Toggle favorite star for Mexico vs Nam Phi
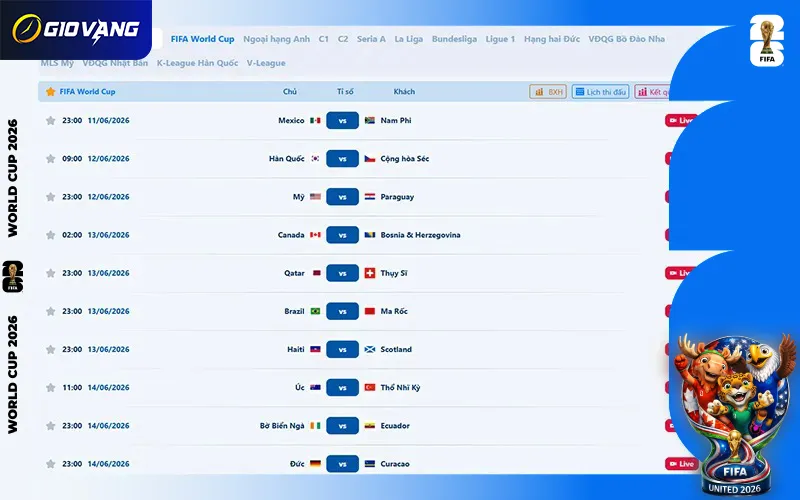Image resolution: width=800 pixels, height=500 pixels. tap(51, 120)
